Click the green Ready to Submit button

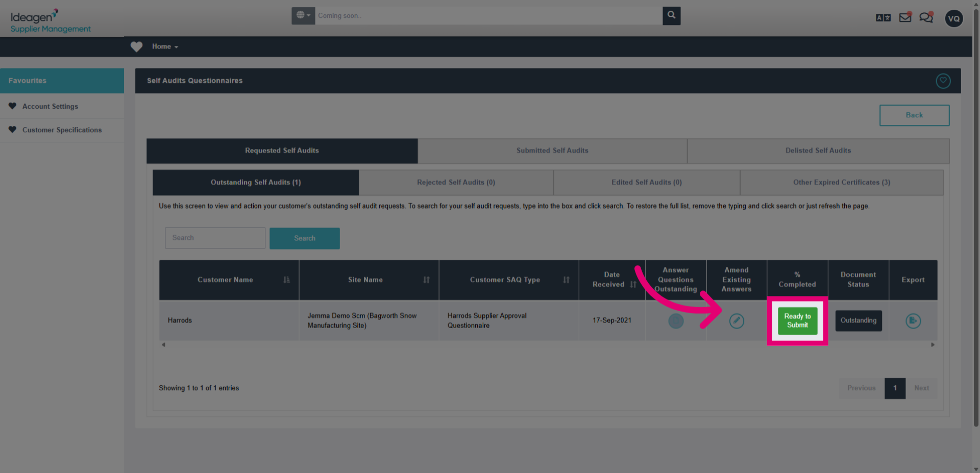pyautogui.click(x=797, y=320)
